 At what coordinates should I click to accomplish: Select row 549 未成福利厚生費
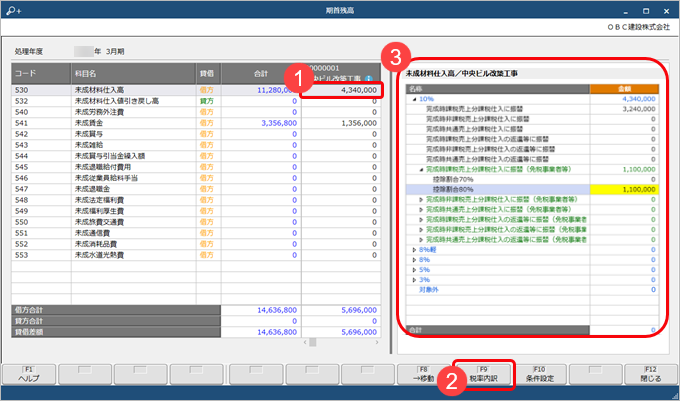(196, 211)
